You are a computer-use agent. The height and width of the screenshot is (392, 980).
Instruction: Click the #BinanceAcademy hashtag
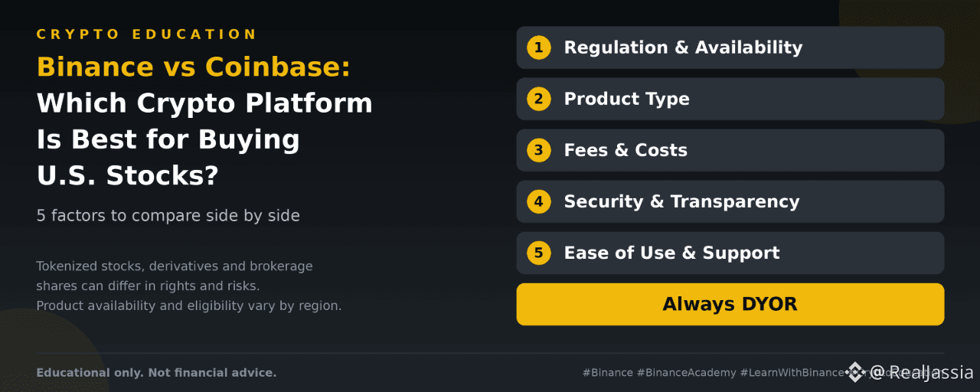(686, 373)
